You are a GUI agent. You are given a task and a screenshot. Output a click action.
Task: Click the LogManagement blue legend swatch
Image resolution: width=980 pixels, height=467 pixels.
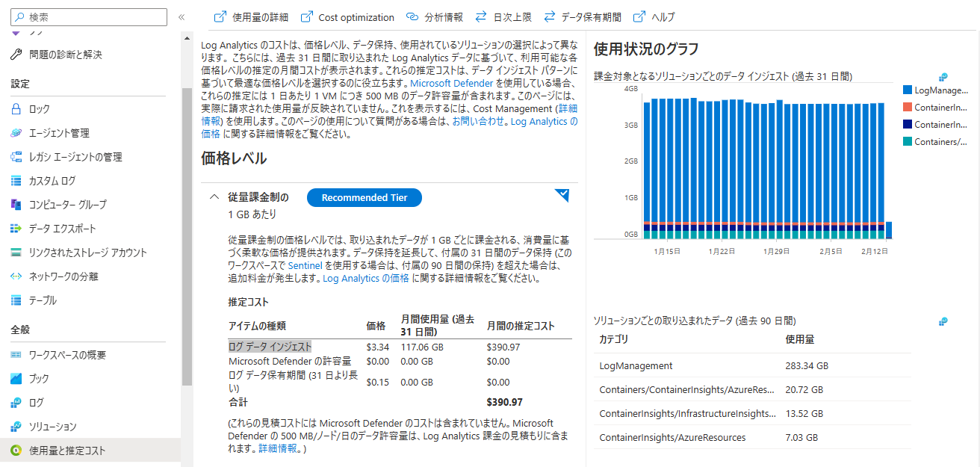point(908,90)
